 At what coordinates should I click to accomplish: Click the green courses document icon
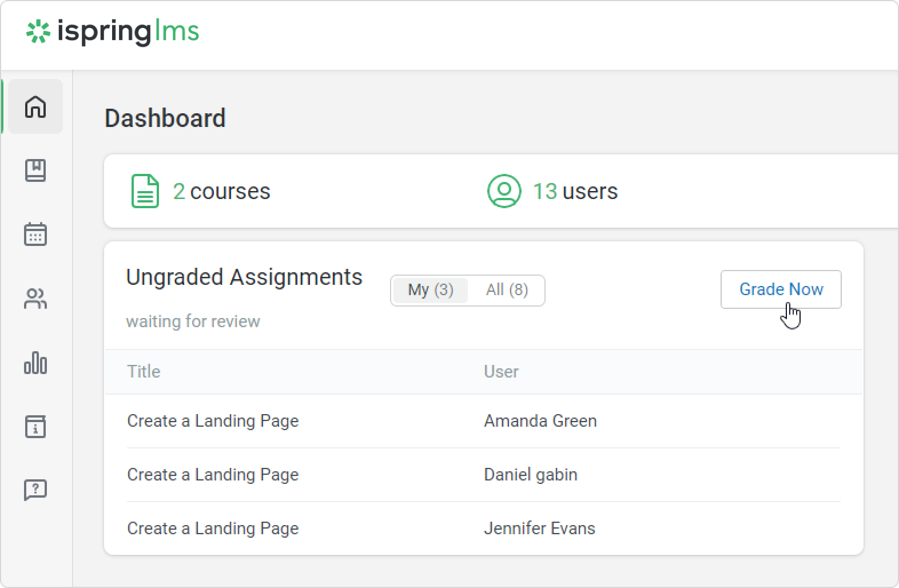(145, 191)
